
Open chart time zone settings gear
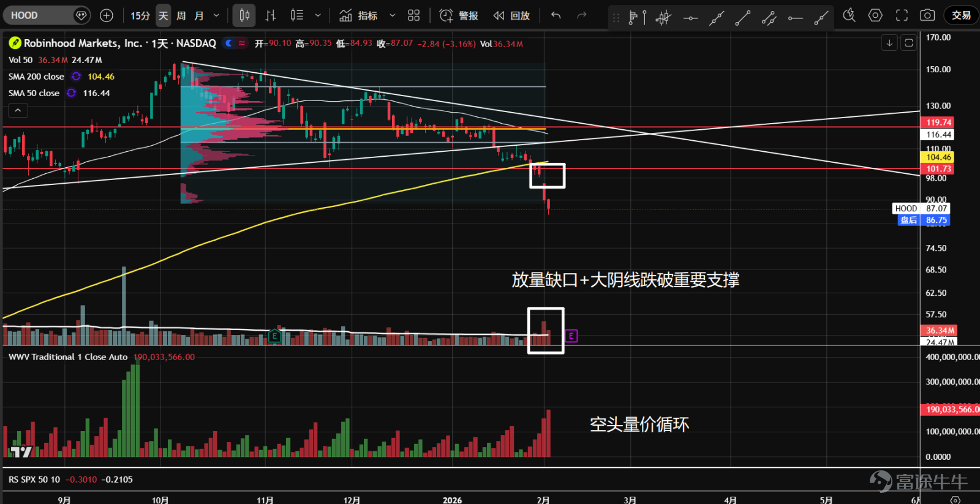click(x=955, y=500)
